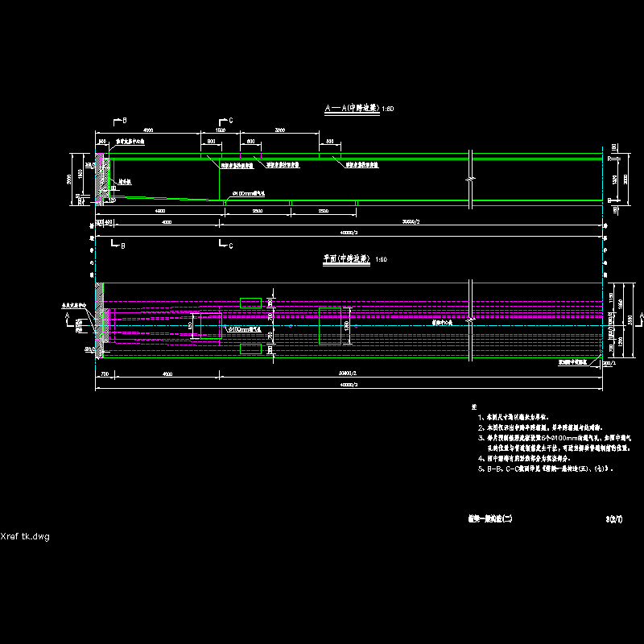Click the 3000 dimension in the top dimension chain
The height and width of the screenshot is (644, 644).
click(279, 130)
